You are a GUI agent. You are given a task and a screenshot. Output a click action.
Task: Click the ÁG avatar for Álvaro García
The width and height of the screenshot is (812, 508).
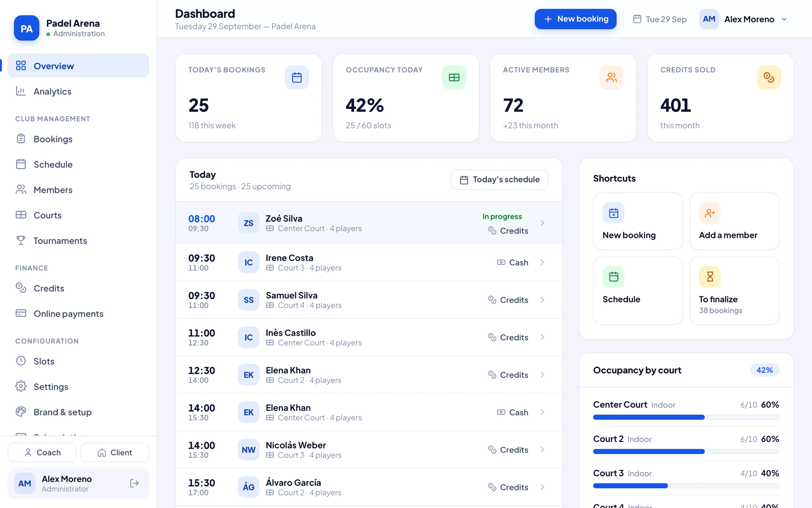[x=249, y=487]
